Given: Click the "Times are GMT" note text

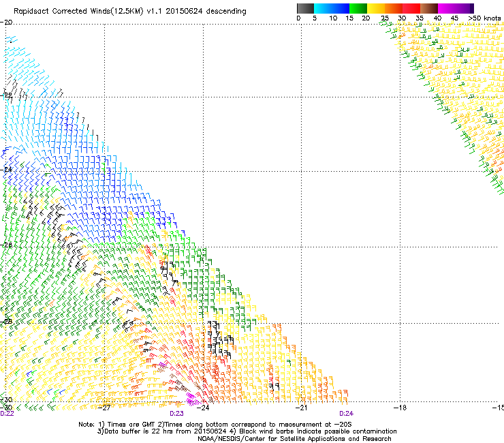Looking at the screenshot, I should pos(133,425).
